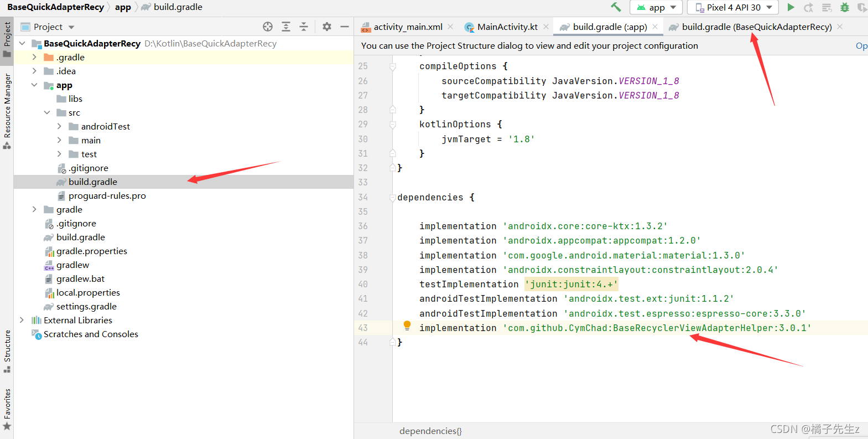Open the Resource Manager side tab
Viewport: 868px width, 439px height.
click(7, 111)
